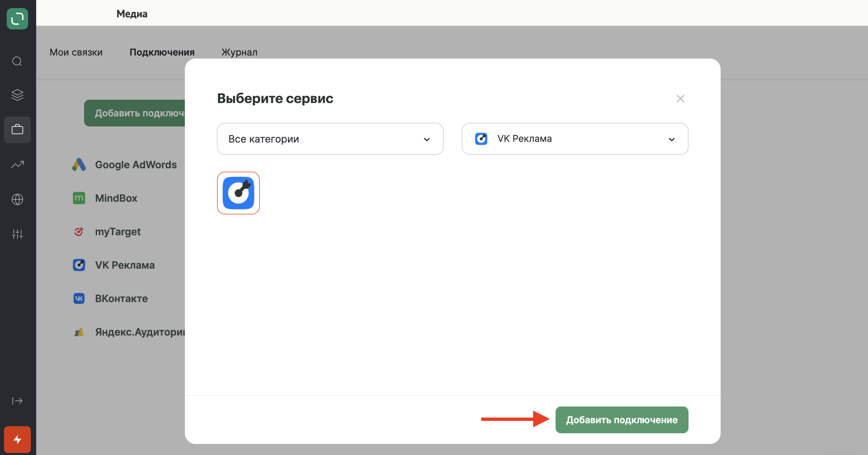Open the layers icon in the sidebar
The width and height of the screenshot is (868, 455).
point(17,95)
